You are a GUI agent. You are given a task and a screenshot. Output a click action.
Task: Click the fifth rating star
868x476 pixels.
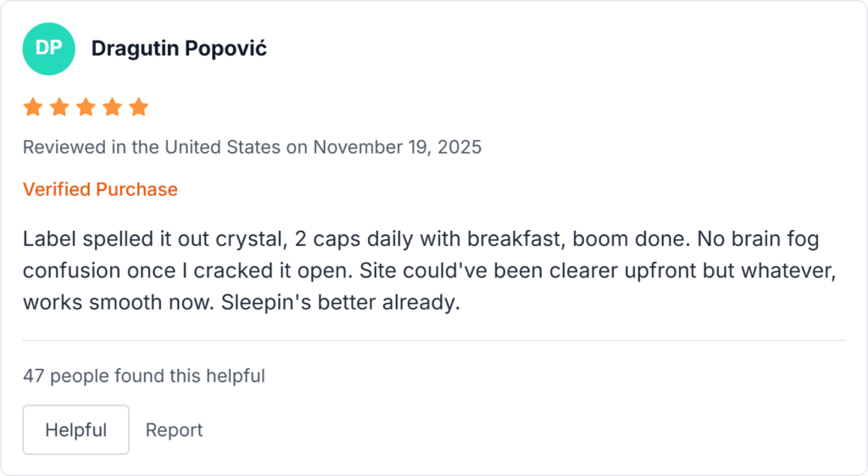(x=139, y=108)
